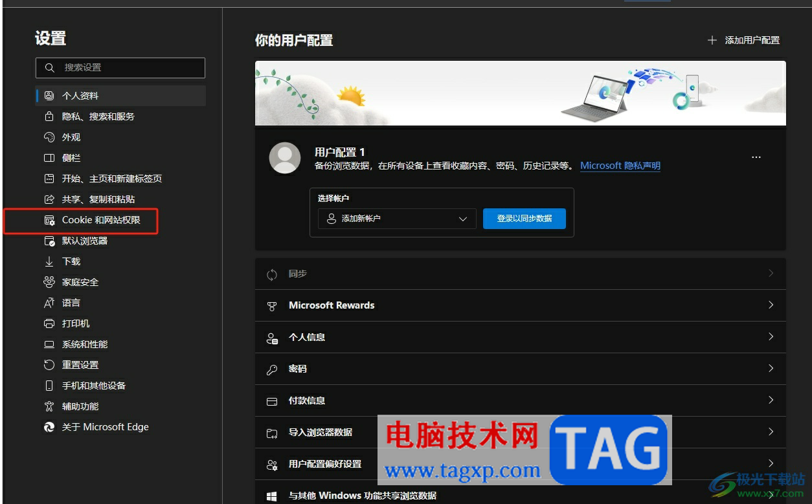This screenshot has height=504, width=812.
Task: Click the accessibility icon beside 辅助功能
Action: tap(49, 406)
